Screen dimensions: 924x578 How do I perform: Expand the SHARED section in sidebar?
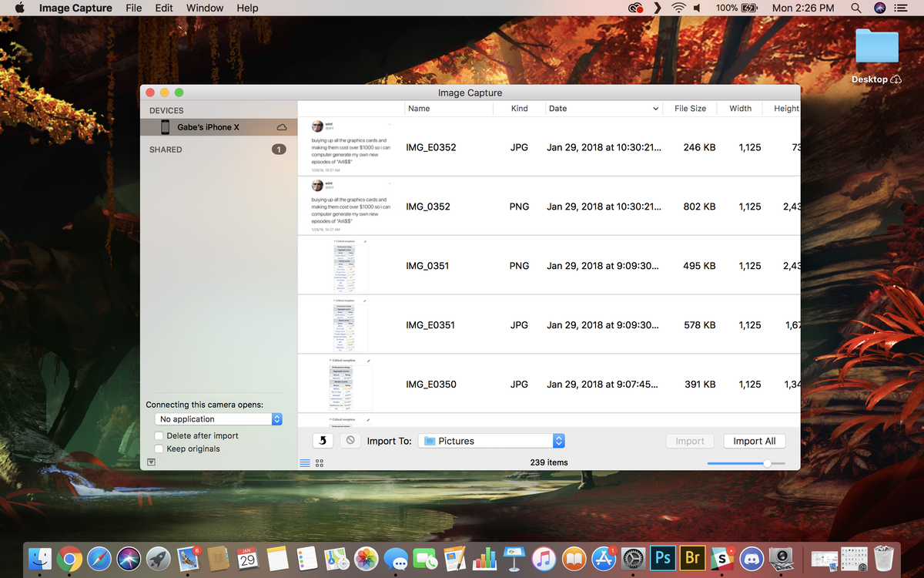click(x=166, y=149)
